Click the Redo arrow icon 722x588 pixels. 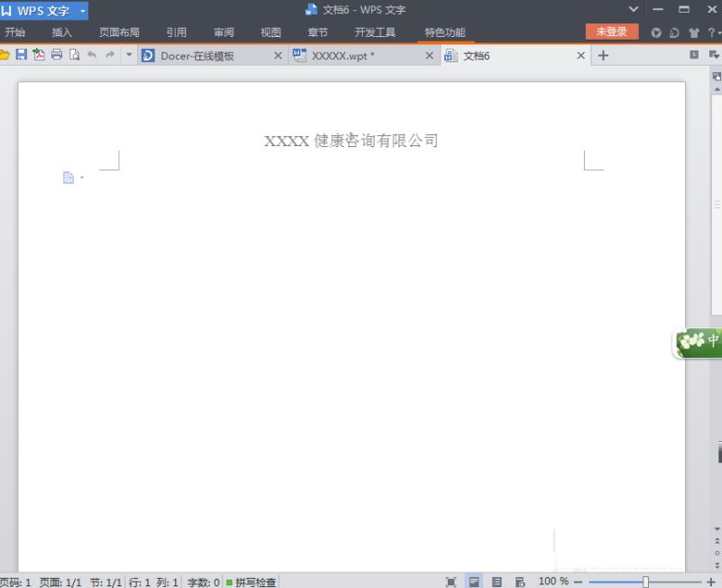coord(110,55)
